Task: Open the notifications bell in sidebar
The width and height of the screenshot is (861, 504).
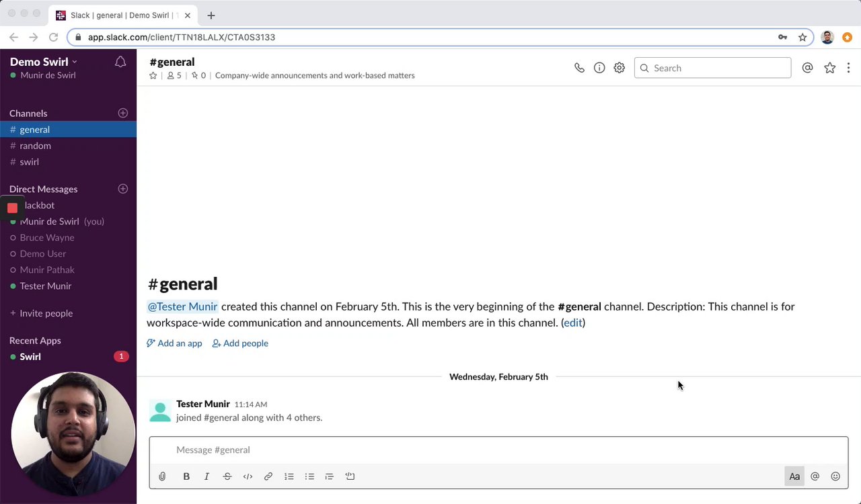Action: 120,62
